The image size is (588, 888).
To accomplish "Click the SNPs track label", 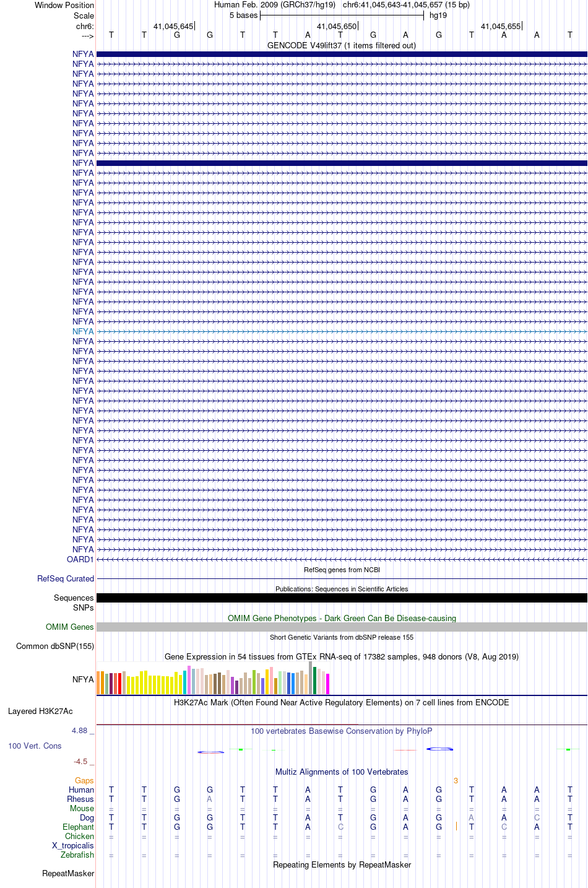I will pyautogui.click(x=84, y=607).
